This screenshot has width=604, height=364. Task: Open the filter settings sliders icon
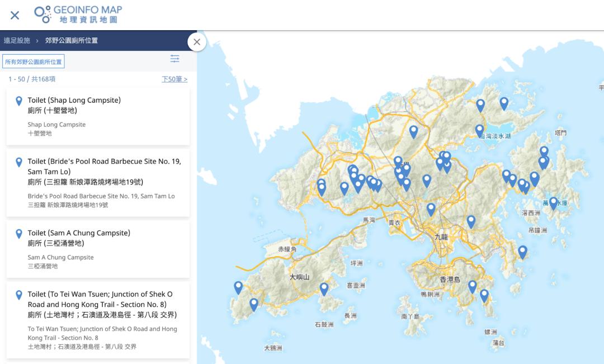pos(175,59)
